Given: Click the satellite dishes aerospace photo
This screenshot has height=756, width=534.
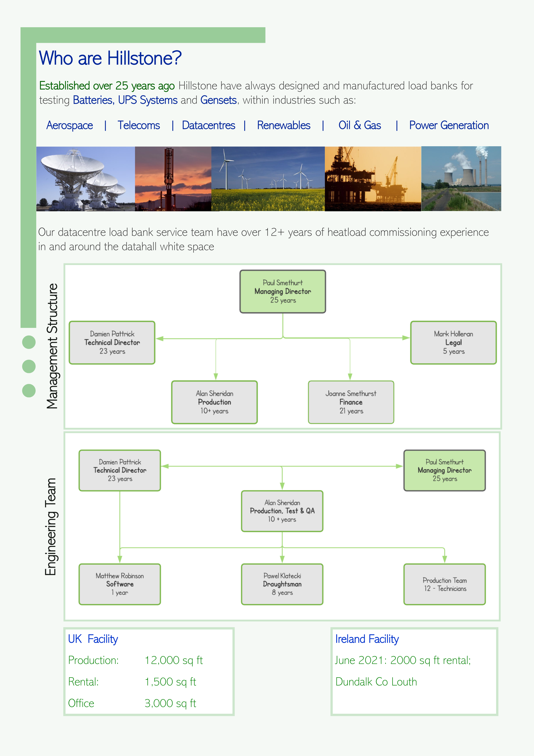Looking at the screenshot, I should 86,179.
